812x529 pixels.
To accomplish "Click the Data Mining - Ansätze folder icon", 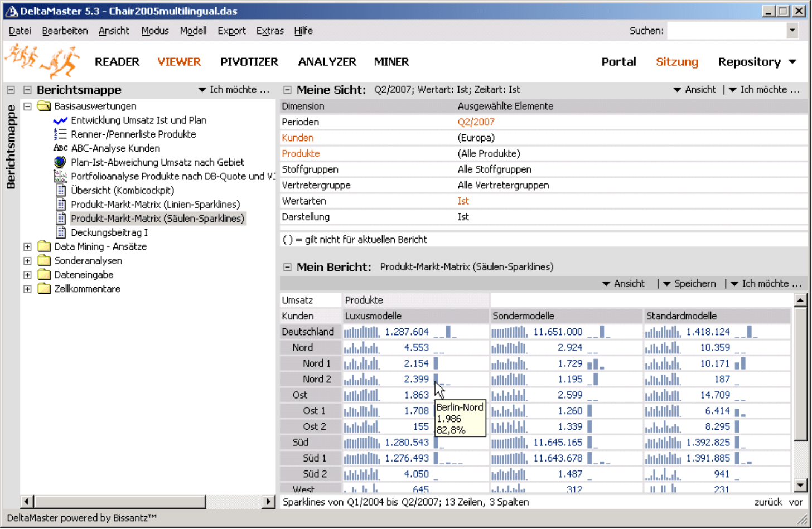I will point(44,246).
